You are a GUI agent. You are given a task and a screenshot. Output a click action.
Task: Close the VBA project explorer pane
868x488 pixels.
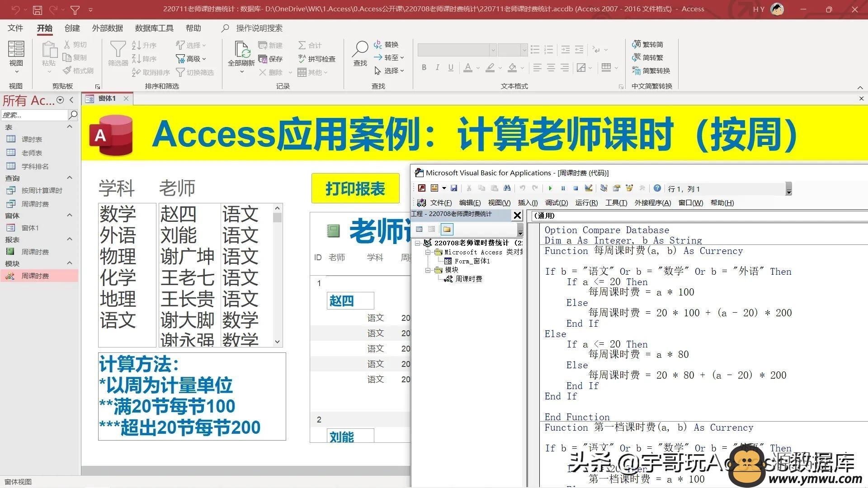click(x=518, y=216)
